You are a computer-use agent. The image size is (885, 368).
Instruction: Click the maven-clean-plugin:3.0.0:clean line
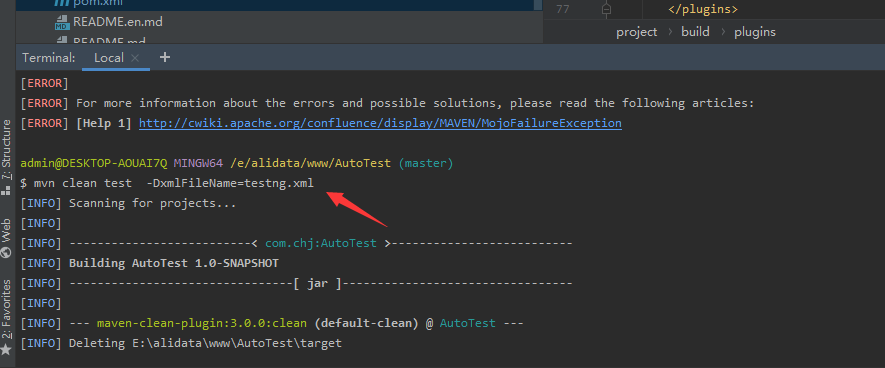[272, 323]
